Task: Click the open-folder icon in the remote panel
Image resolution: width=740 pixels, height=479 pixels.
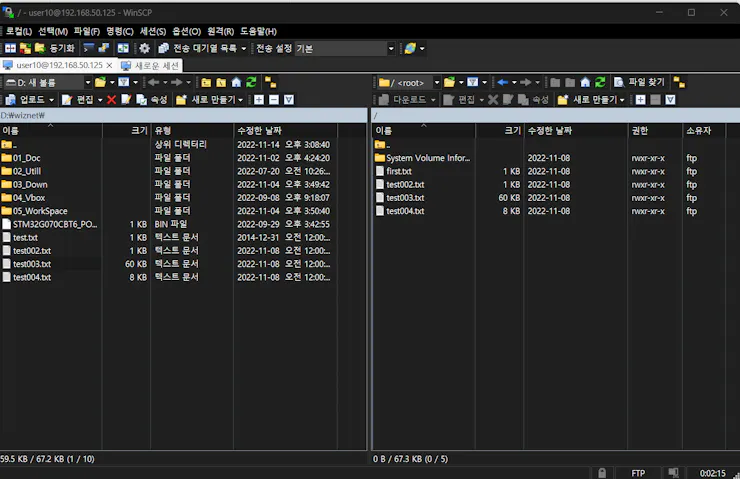Action: (x=449, y=83)
